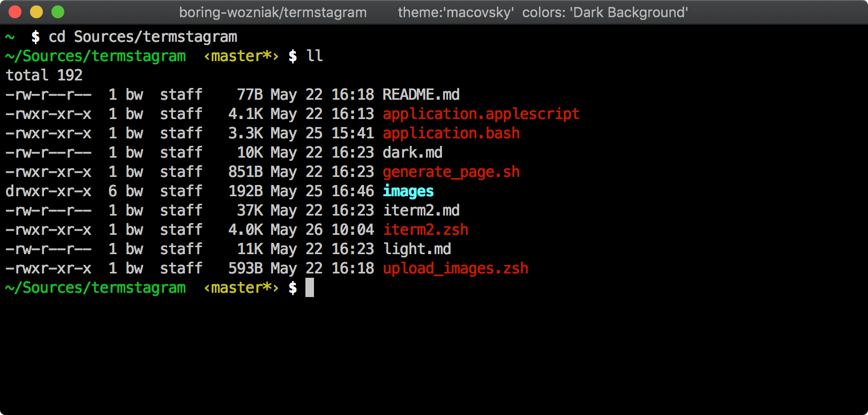Select the application.applescript file name
The image size is (868, 415).
point(481,114)
